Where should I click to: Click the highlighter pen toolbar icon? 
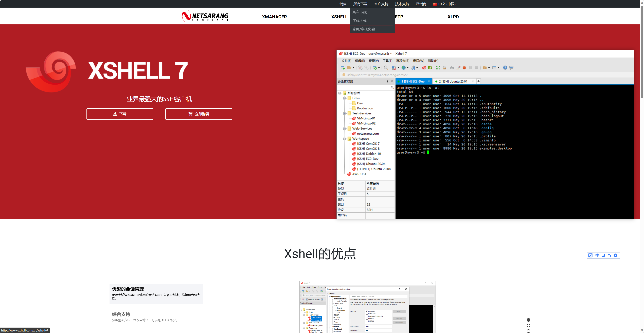coord(458,68)
